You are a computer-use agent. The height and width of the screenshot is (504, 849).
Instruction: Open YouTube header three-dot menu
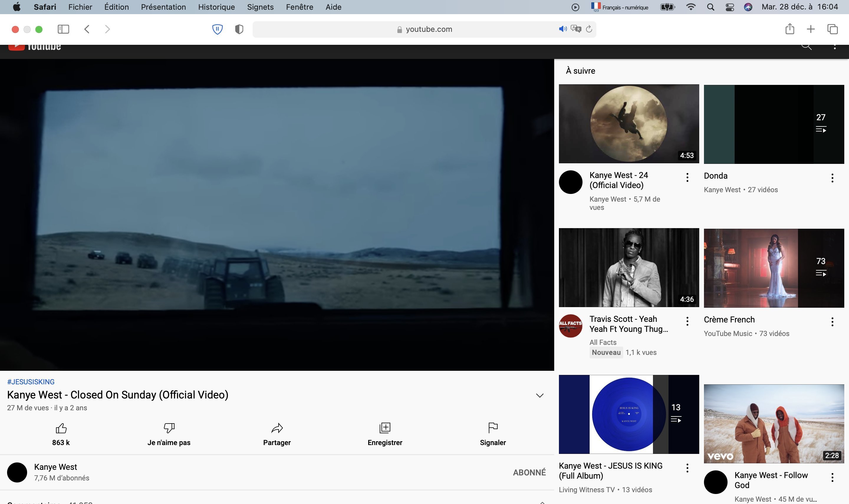point(835,47)
